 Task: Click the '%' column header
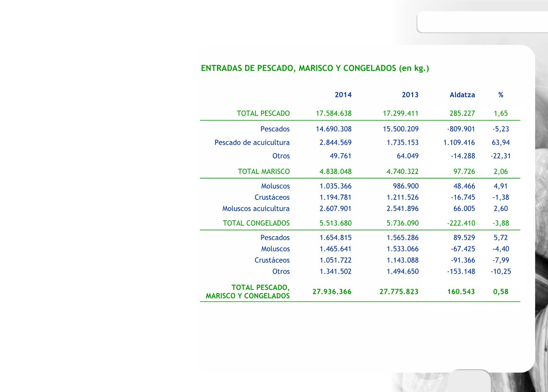click(501, 95)
